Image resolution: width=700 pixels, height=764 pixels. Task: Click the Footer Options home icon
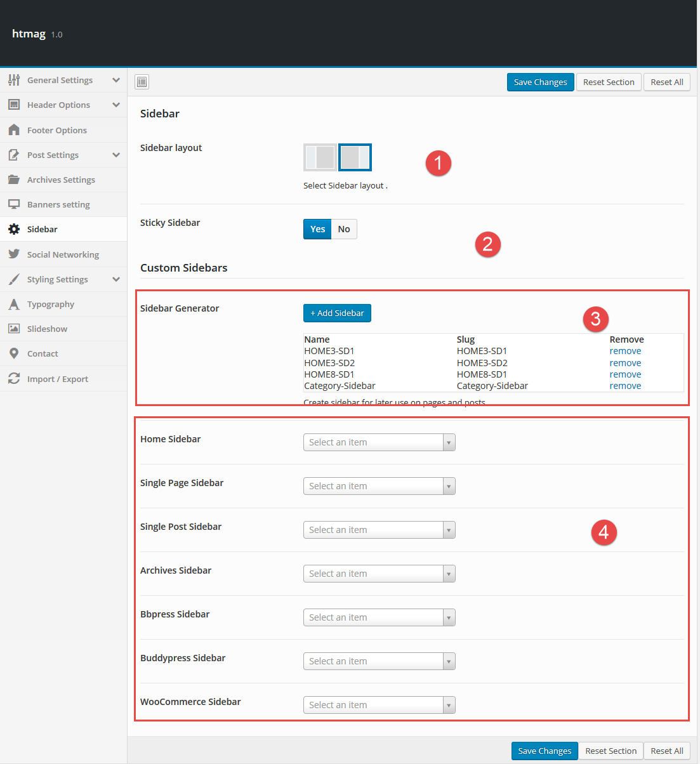pyautogui.click(x=14, y=130)
